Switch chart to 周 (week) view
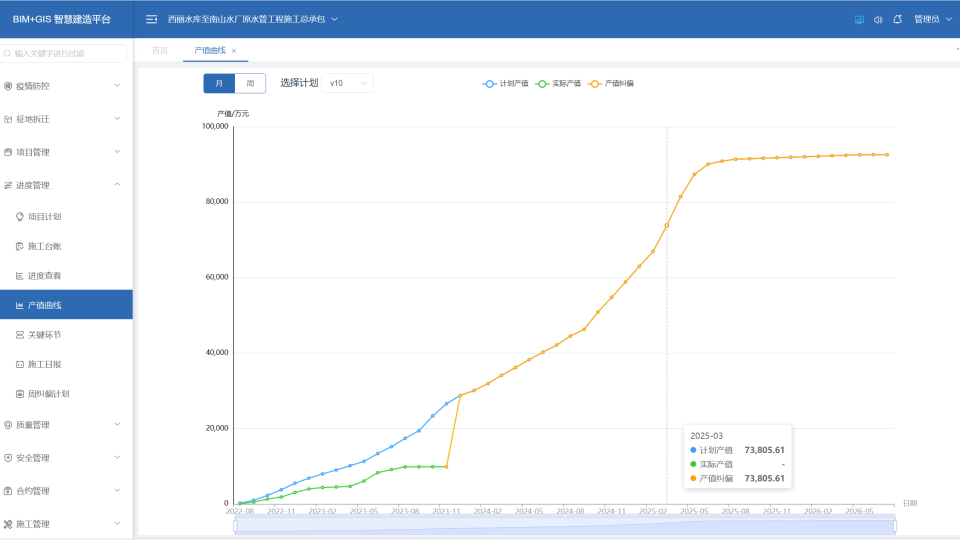Screen dimensions: 960x540 pyautogui.click(x=250, y=83)
